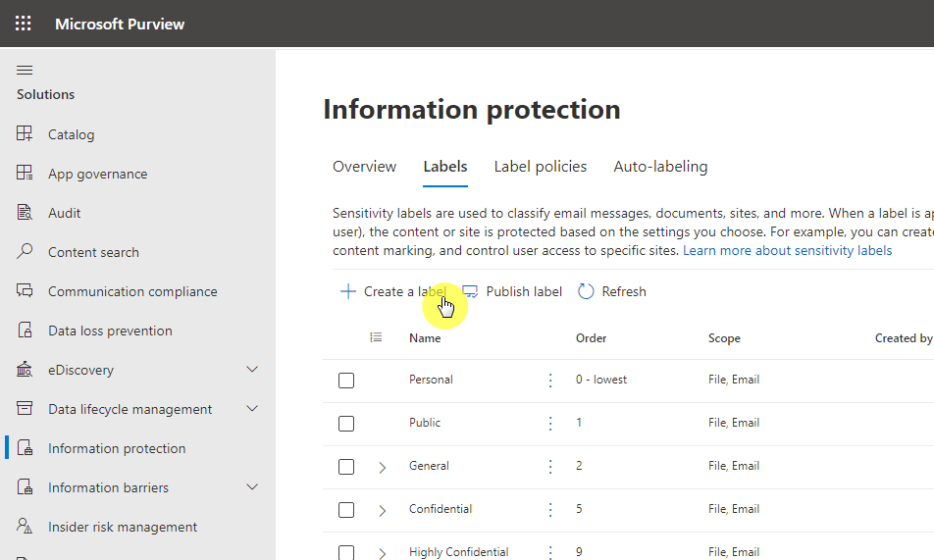Screen dimensions: 934x560
Task: Select the Public label checkbox
Action: click(x=346, y=424)
